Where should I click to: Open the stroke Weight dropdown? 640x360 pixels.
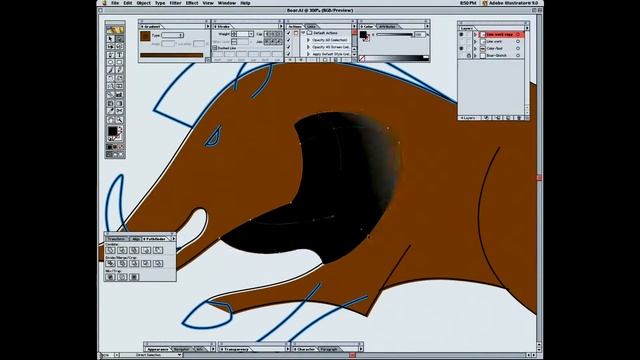pos(251,34)
